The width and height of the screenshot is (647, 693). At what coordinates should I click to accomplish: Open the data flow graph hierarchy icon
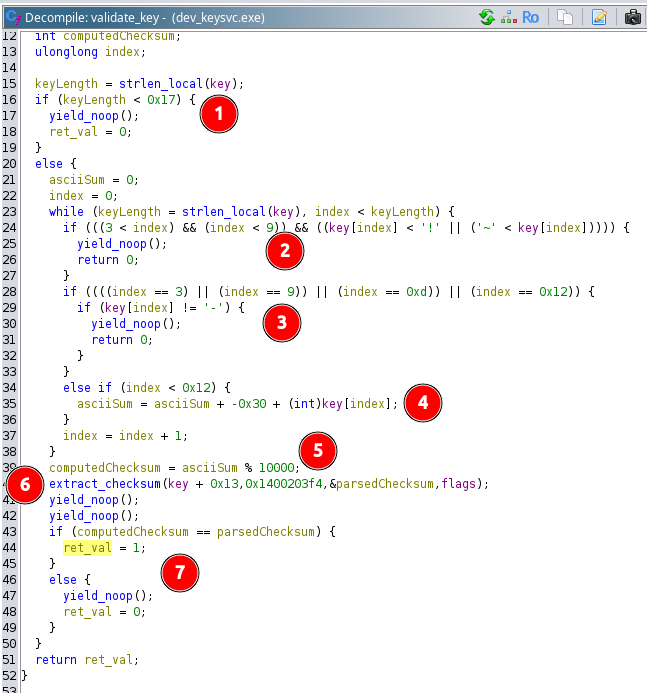pyautogui.click(x=508, y=17)
